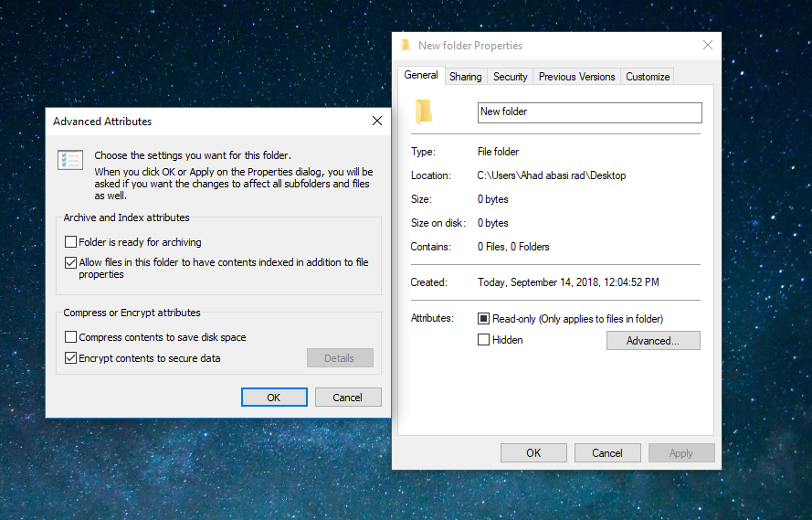
Task: Click 'Archive and Index attributes' group label
Action: [126, 218]
